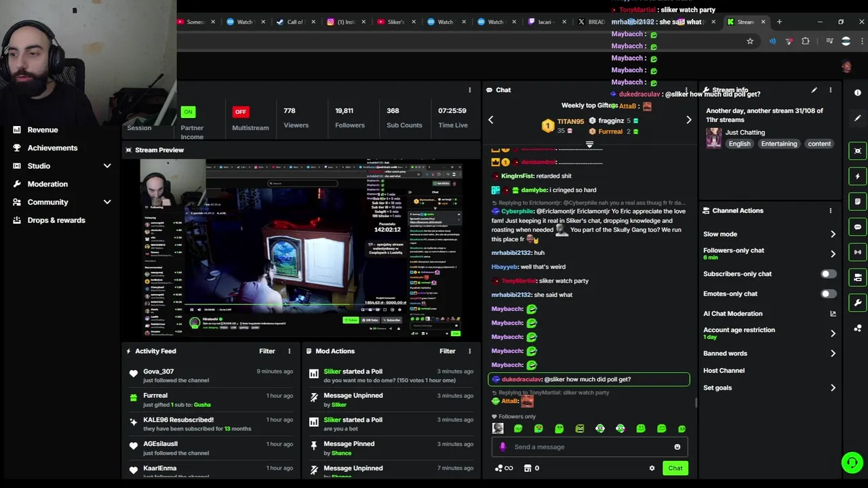Go to next Weekly top Gifters page
Image resolution: width=868 pixels, height=488 pixels.
point(689,120)
